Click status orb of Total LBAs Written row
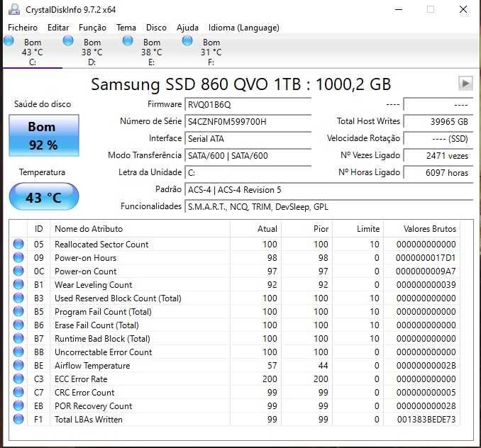 point(18,419)
